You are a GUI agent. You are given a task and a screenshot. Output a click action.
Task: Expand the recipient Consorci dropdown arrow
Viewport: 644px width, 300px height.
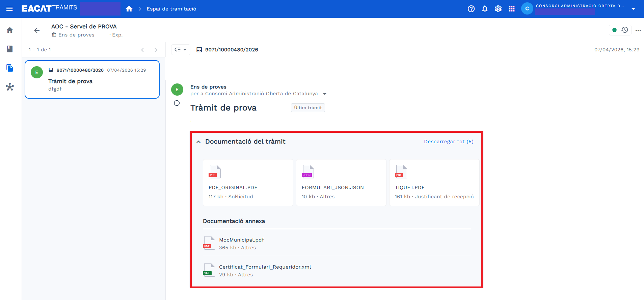[325, 94]
